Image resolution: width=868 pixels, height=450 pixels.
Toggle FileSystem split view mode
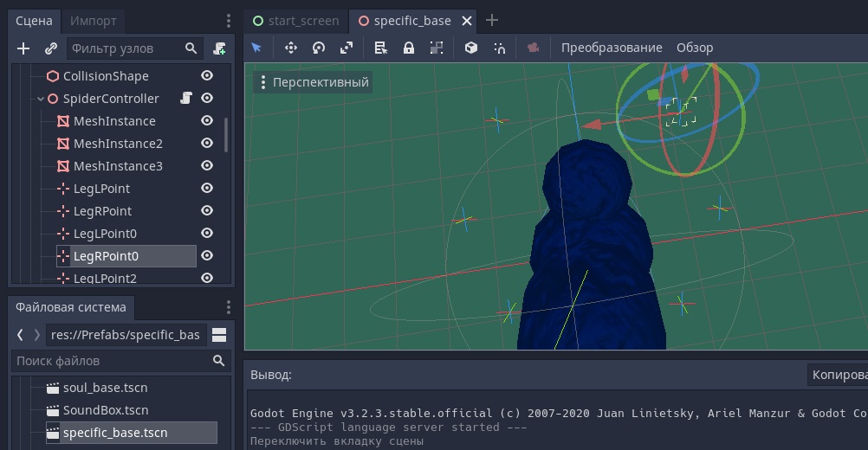[219, 334]
